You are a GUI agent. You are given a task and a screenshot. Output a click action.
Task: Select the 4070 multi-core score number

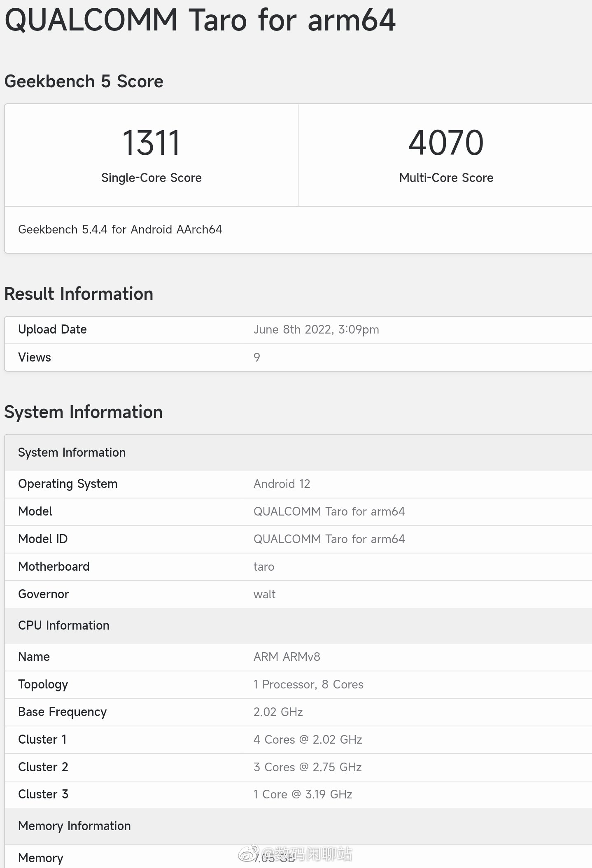[x=445, y=143]
